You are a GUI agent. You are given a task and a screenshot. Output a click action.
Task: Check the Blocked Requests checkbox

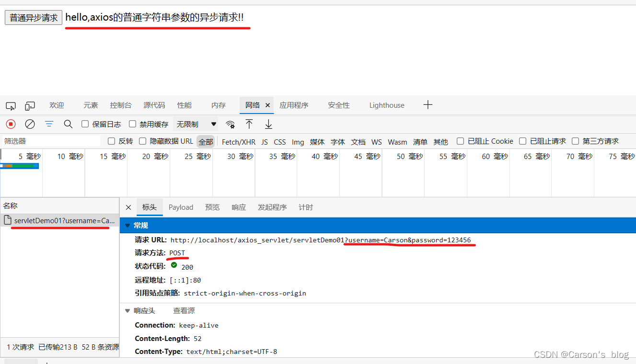(x=522, y=141)
